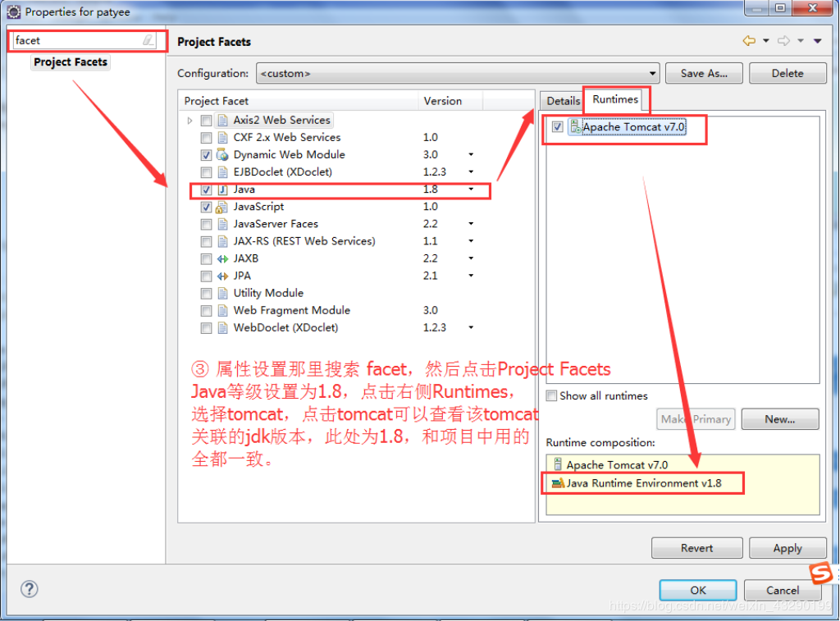Open the JAX-RS version 1.1 dropdown

[471, 241]
